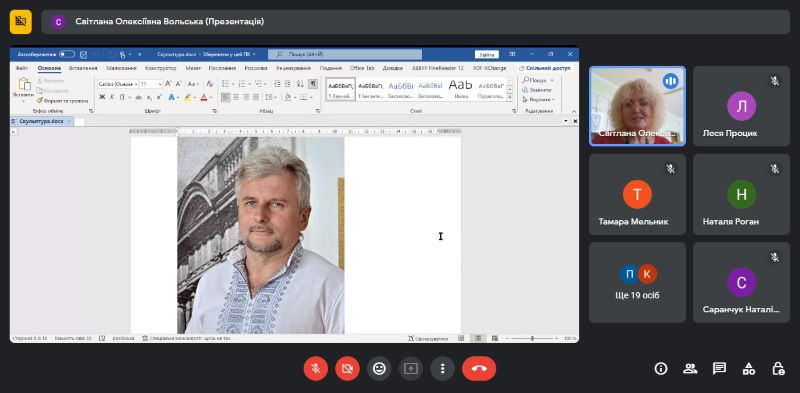Select Наталя Роган participant tile
Screen dimensions: 800x393
(x=741, y=194)
